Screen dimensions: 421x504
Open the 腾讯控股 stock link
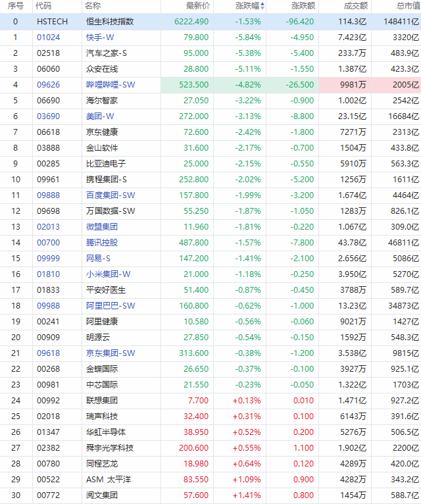102,242
